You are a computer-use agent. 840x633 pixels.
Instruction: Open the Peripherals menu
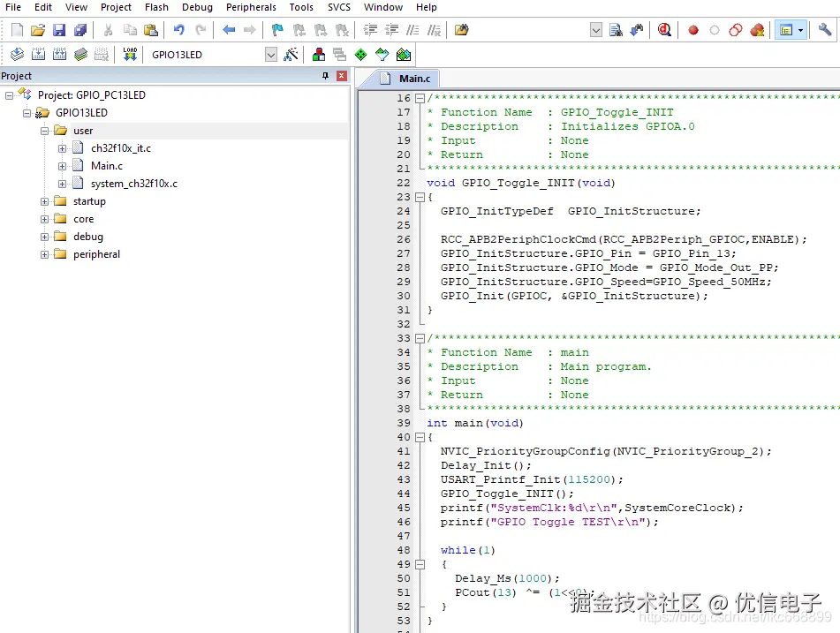coord(251,7)
